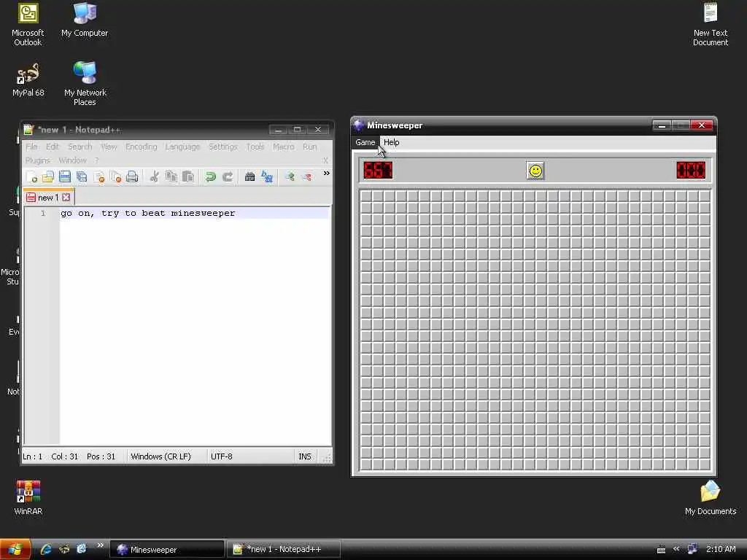
Task: Open the Settings menu in Notepad++
Action: [223, 147]
